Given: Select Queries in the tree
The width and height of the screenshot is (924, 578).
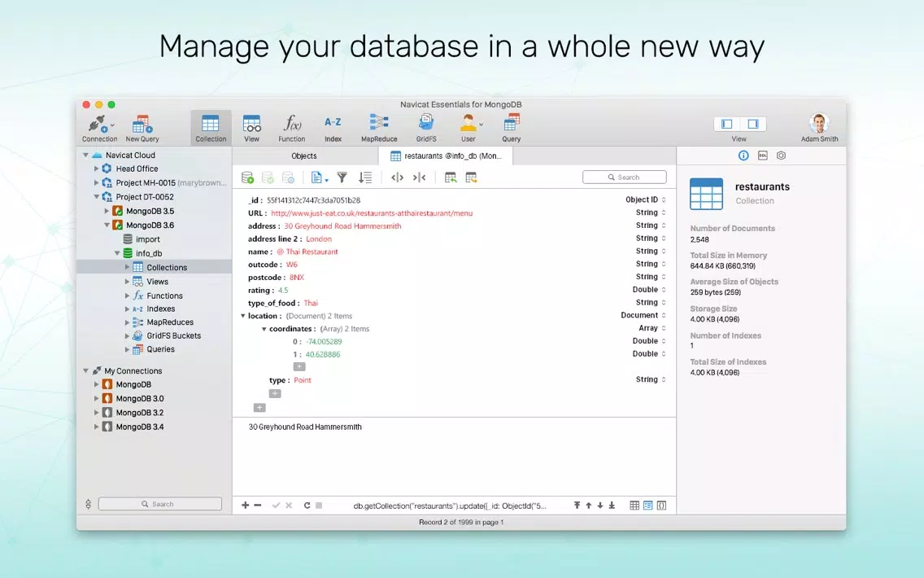Looking at the screenshot, I should coord(160,349).
